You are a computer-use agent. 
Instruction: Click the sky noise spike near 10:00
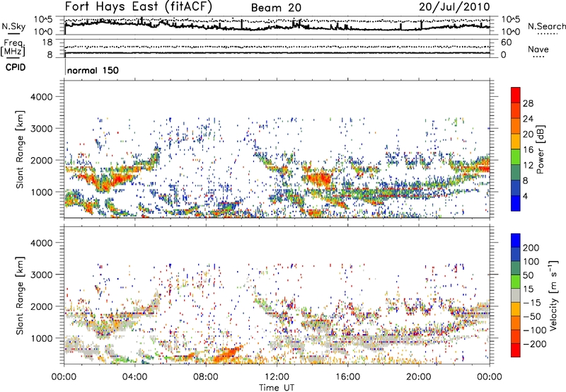tap(241, 25)
